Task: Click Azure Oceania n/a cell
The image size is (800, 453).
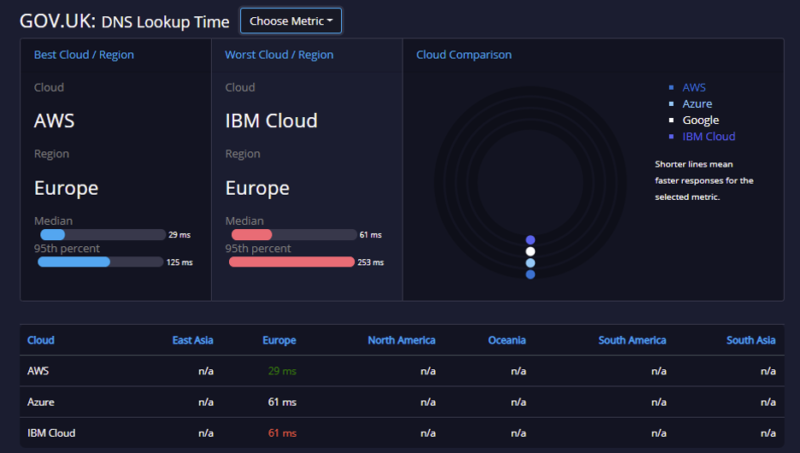Action: (518, 402)
